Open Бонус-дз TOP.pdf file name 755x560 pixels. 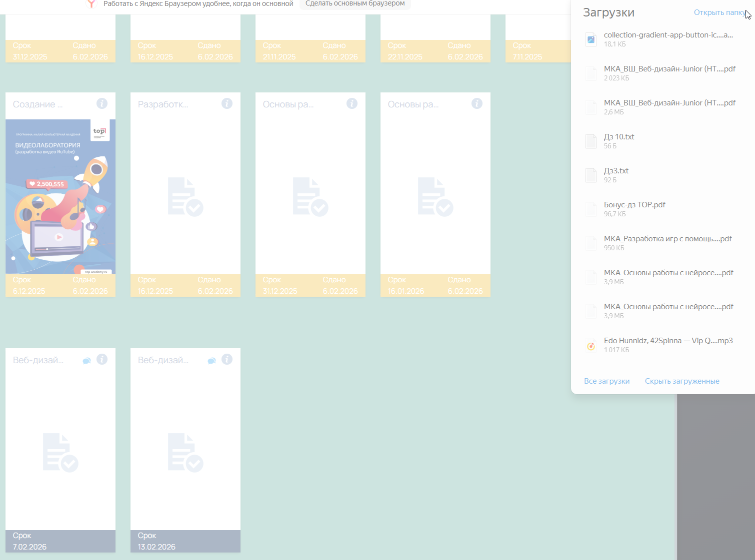coord(634,205)
